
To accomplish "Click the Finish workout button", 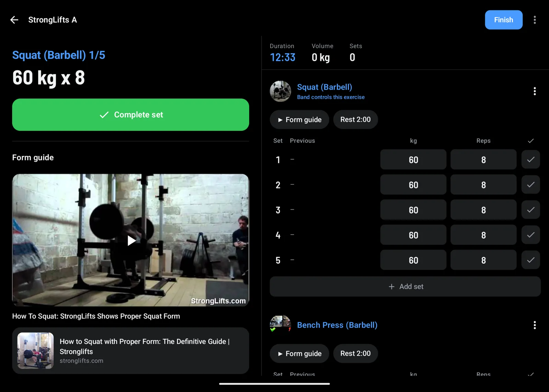I will (x=503, y=20).
